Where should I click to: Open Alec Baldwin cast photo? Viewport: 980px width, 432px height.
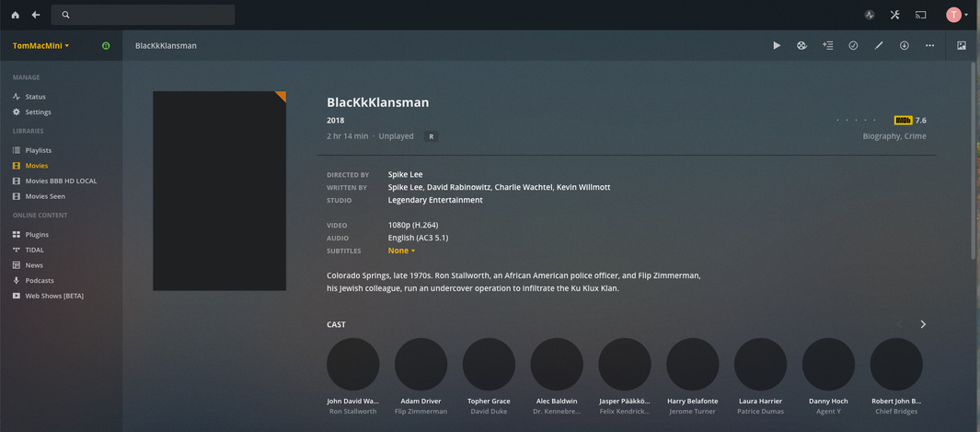coord(557,365)
